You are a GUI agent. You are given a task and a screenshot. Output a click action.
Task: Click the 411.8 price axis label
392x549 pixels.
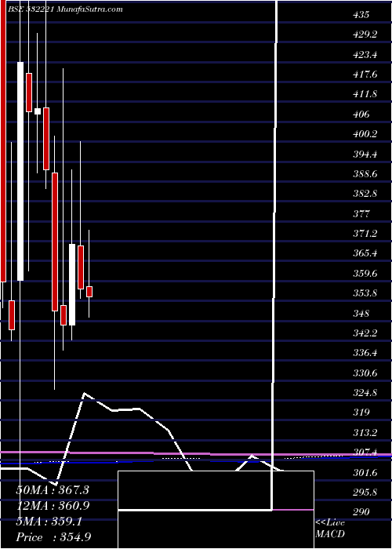(365, 94)
